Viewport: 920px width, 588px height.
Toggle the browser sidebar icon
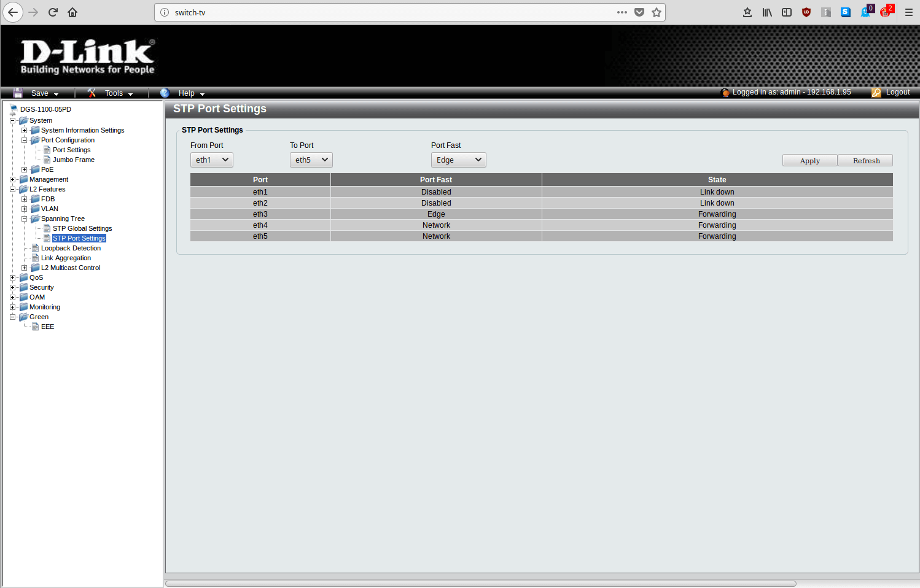pos(787,12)
